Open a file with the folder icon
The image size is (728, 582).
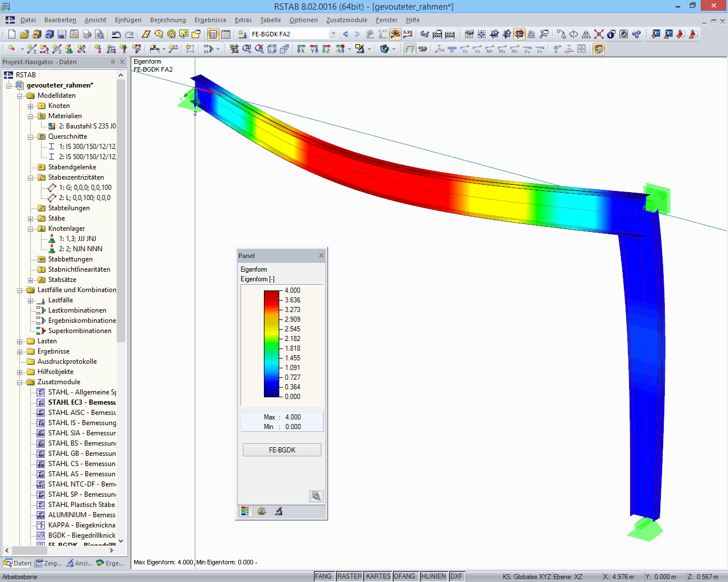tap(24, 34)
